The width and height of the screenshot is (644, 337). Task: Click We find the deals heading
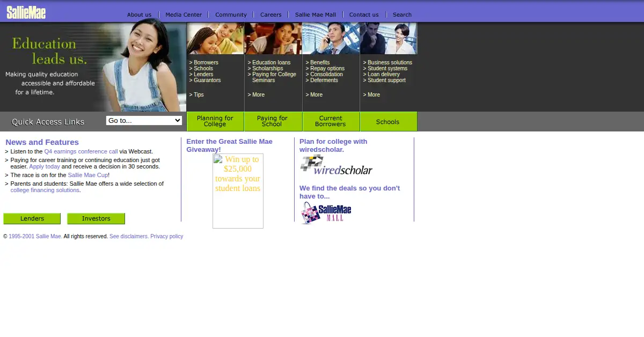click(349, 192)
